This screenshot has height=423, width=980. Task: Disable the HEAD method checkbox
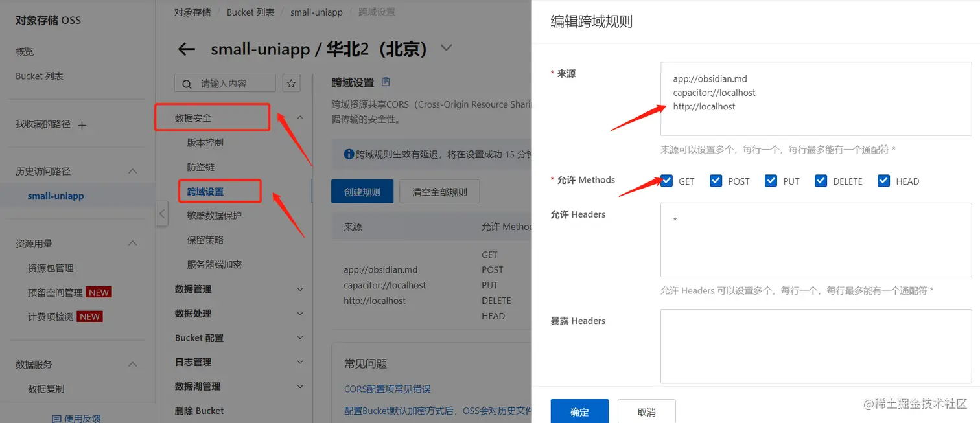coord(883,181)
